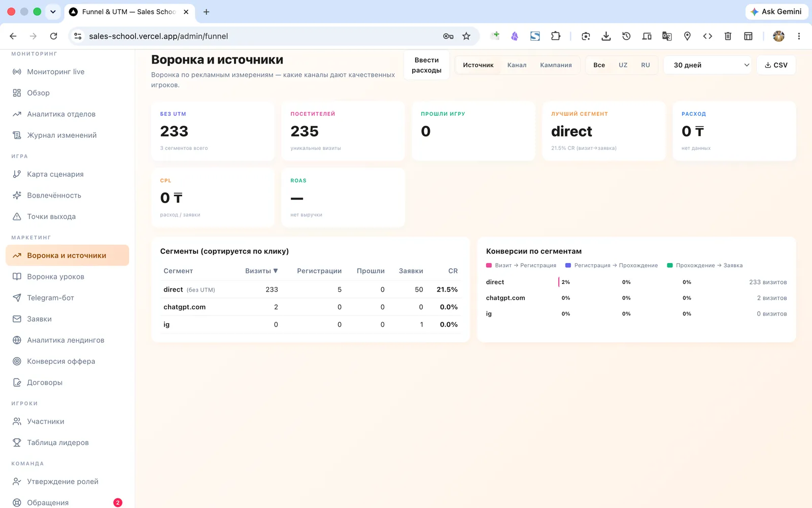Image resolution: width=812 pixels, height=508 pixels.
Task: Open saved passwords key icon
Action: [448, 36]
